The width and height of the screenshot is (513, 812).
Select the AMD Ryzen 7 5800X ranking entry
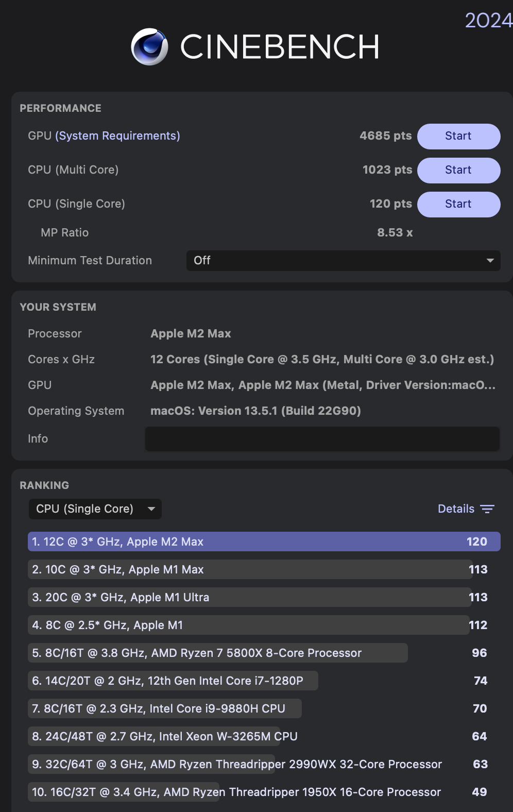click(217, 653)
